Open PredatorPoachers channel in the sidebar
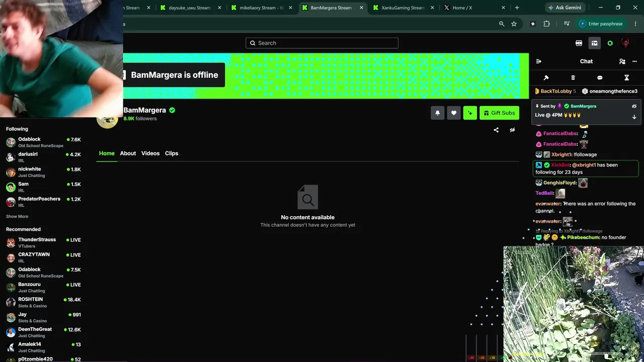Screen dimensions: 644x362 click(43, 202)
